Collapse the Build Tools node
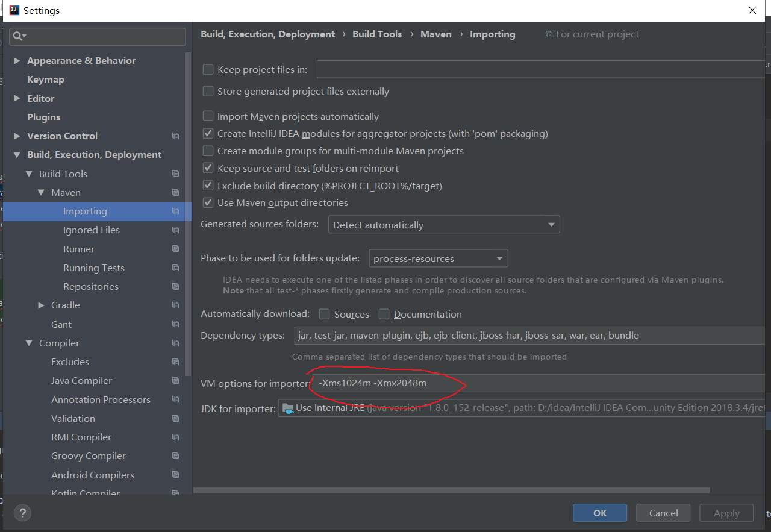Viewport: 771px width, 532px height. 29,174
